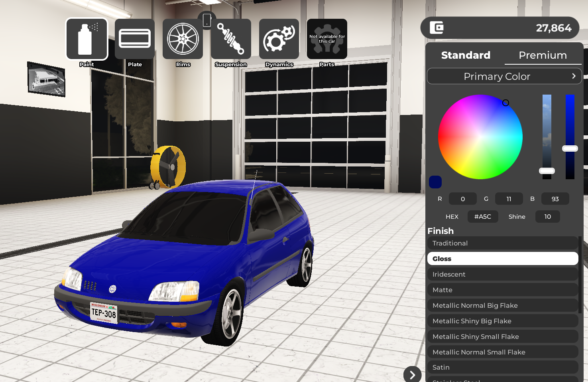Image resolution: width=588 pixels, height=382 pixels.
Task: Select the Rims wheel icon
Action: click(x=183, y=39)
